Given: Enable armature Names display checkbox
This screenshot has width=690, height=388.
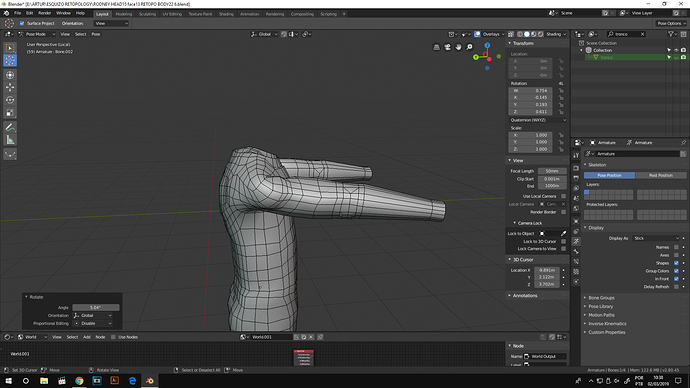Looking at the screenshot, I should 676,247.
